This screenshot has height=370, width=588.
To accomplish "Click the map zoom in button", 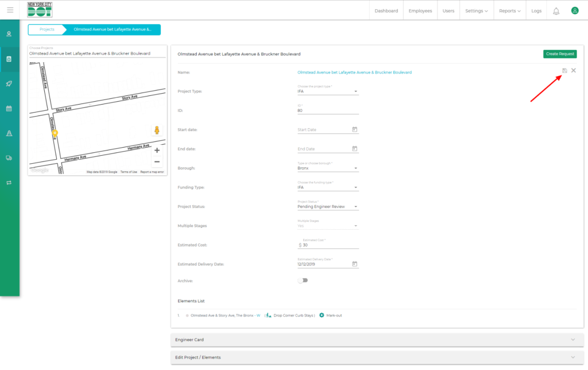I will click(x=157, y=151).
